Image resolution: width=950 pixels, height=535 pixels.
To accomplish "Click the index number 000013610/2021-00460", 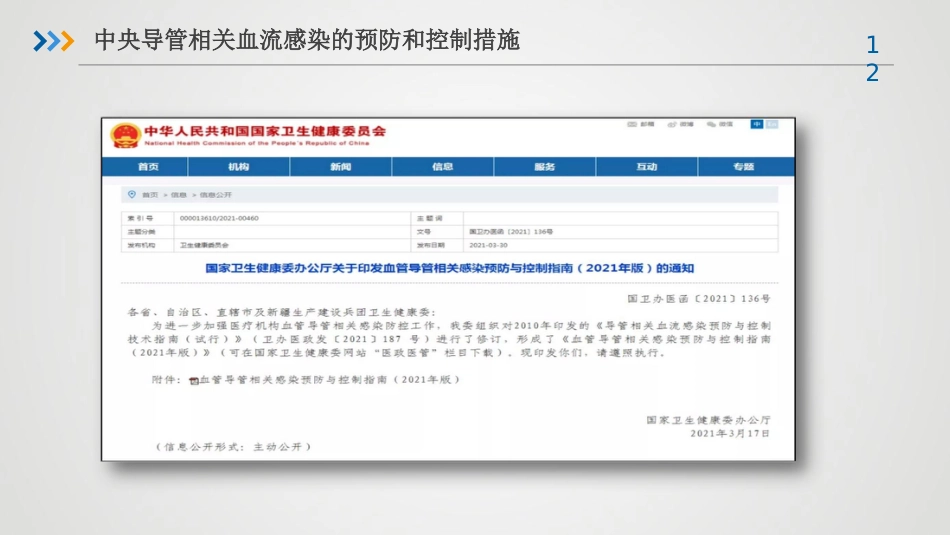I will tap(219, 218).
